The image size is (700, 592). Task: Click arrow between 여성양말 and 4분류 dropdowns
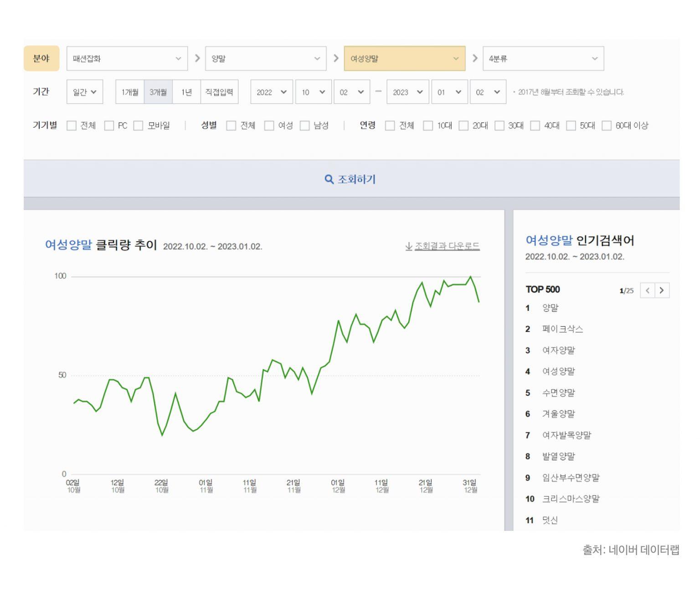[x=474, y=58]
